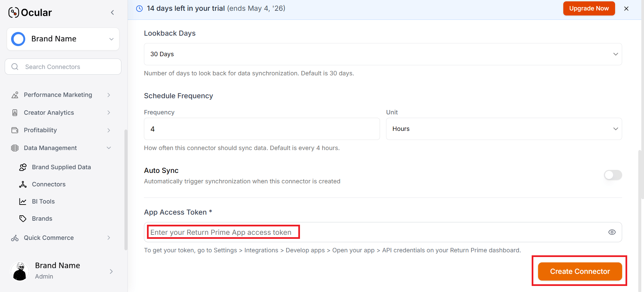Click the Ocular logo icon
Image resolution: width=644 pixels, height=292 pixels.
[14, 12]
